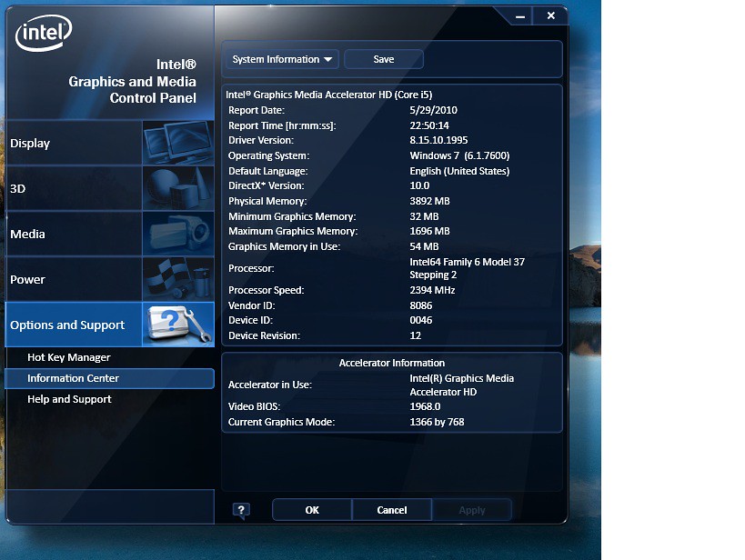
Task: Open Hot Key Manager
Action: point(69,357)
